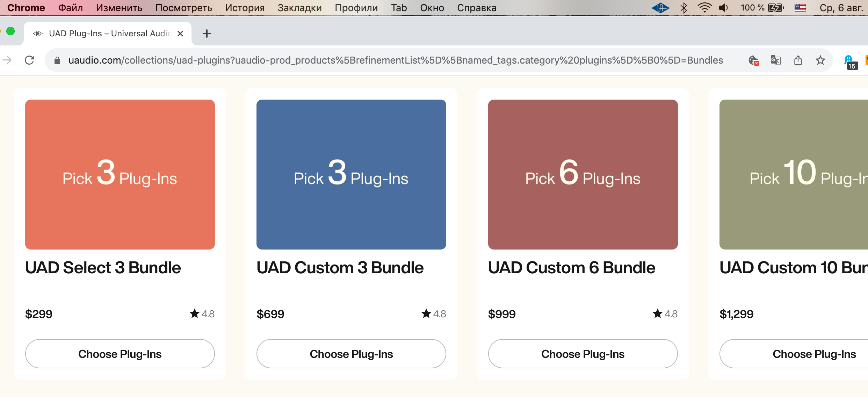The height and width of the screenshot is (397, 868).
Task: Open the Wi-Fi status menu
Action: click(x=704, y=8)
